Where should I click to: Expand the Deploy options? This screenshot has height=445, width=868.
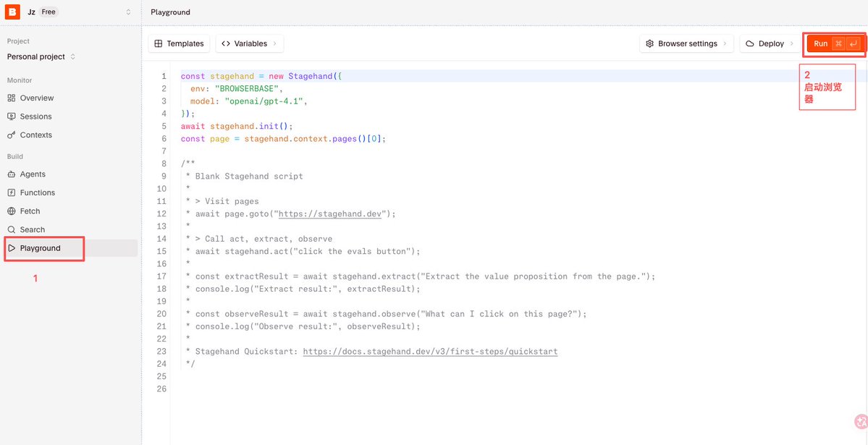(x=770, y=43)
